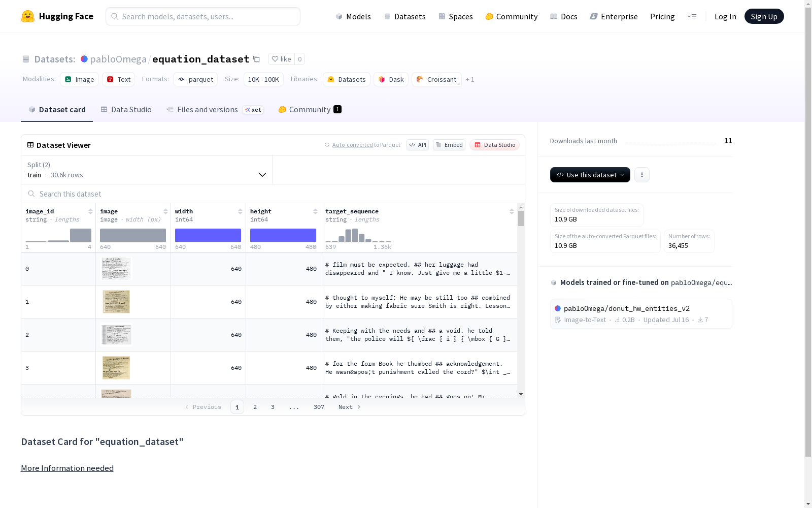Screen dimensions: 812x508
Task: Sort the image_id column
Action: tap(90, 211)
